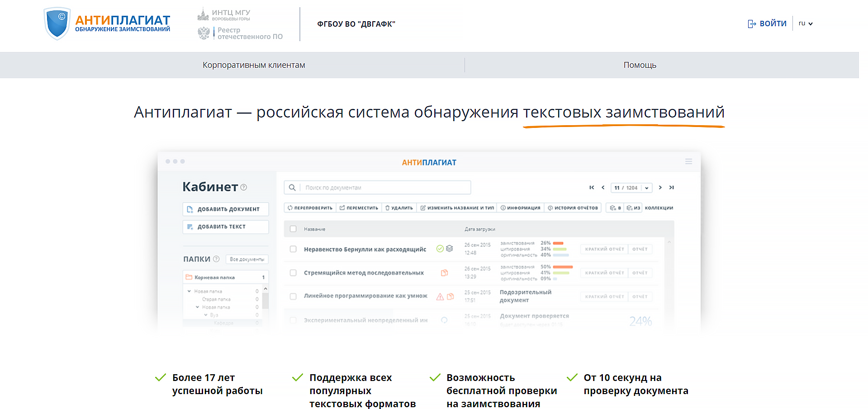Click the ИНФОРМАЦИЯ toolbar button
This screenshot has width=868, height=409.
click(521, 208)
